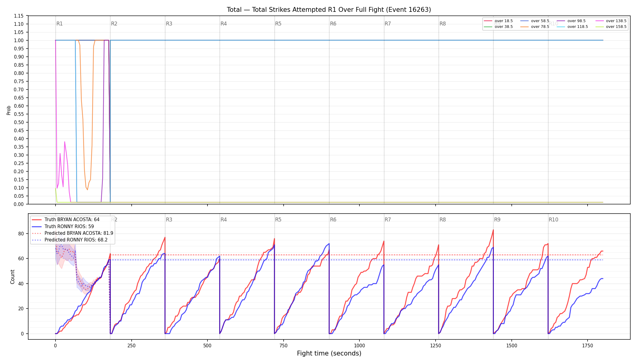Click the 1500 tick on time axis
The height and width of the screenshot is (364, 637).
512,345
